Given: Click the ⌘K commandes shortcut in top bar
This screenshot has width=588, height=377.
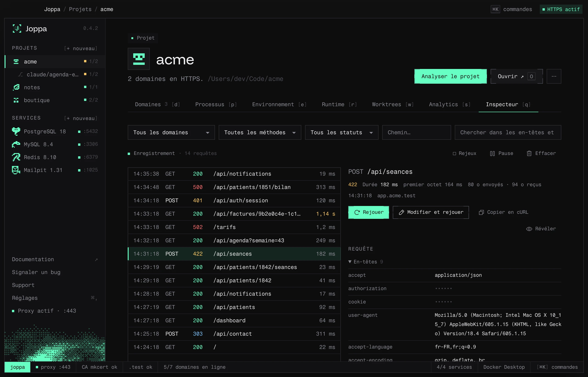Looking at the screenshot, I should (x=512, y=9).
